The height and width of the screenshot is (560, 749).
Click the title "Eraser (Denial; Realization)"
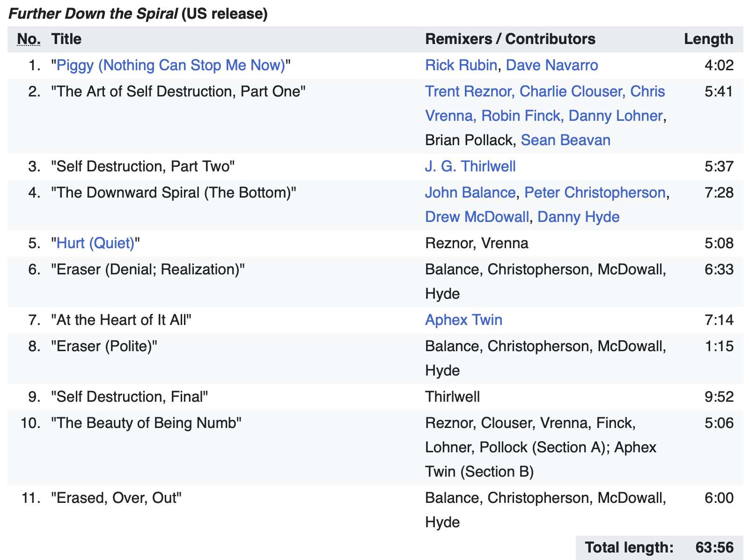point(148,269)
